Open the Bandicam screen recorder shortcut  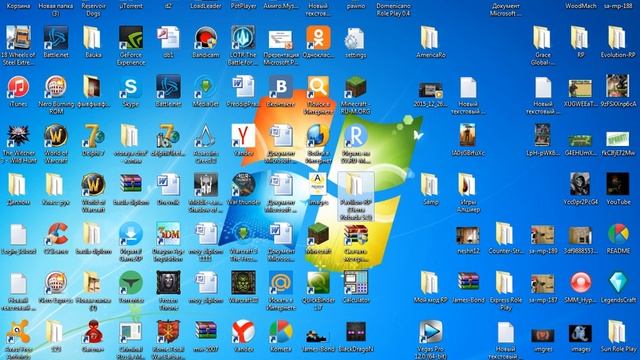[x=206, y=39]
